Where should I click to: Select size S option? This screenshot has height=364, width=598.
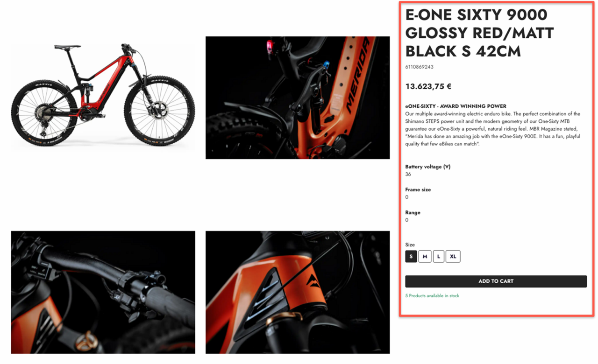411,256
